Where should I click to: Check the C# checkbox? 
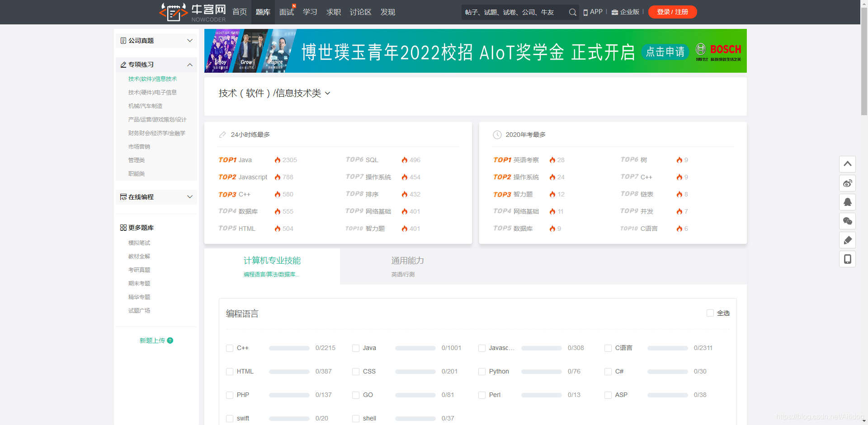(x=608, y=372)
